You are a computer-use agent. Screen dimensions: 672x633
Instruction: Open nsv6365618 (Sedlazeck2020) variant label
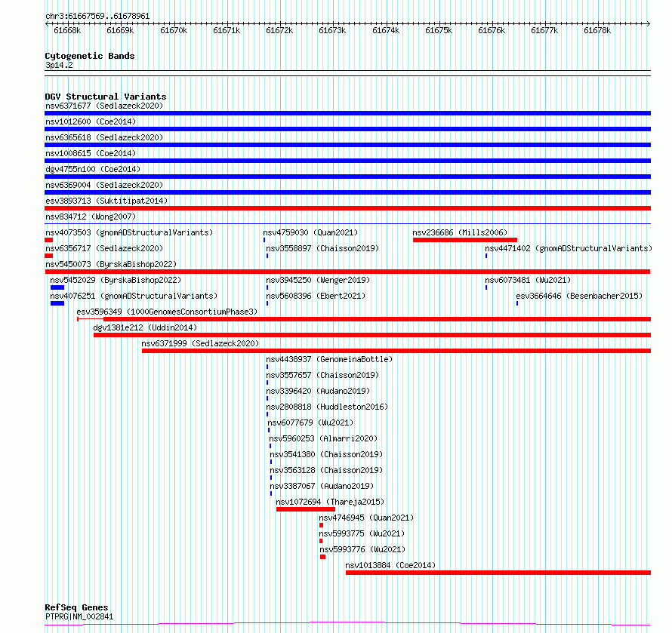(104, 137)
